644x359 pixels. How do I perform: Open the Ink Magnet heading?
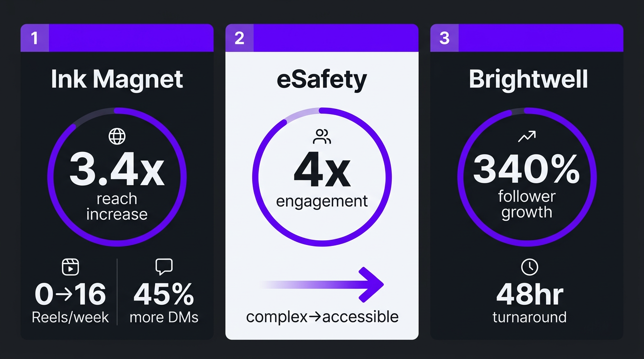click(x=117, y=79)
